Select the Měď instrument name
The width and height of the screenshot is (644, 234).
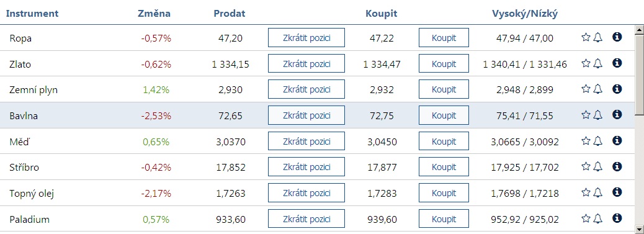click(20, 142)
